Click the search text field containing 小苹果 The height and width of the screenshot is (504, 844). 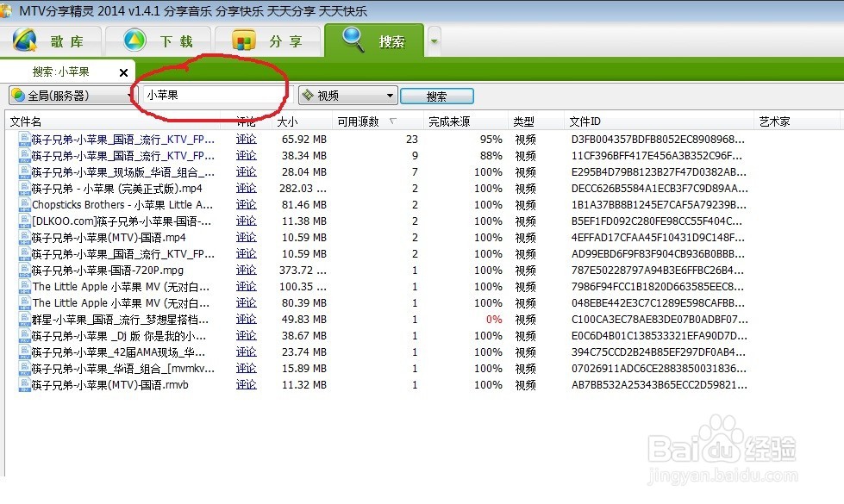[x=214, y=96]
